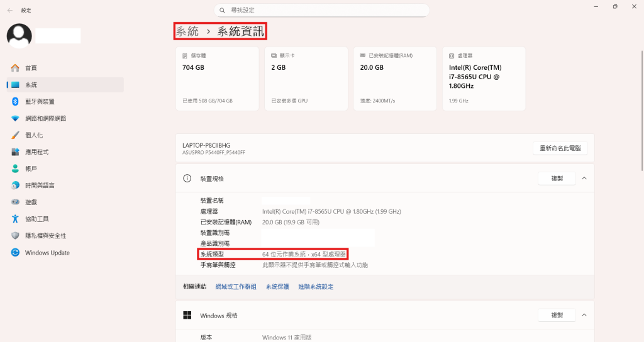Copy device specs with 複製 button
644x342 pixels.
557,178
